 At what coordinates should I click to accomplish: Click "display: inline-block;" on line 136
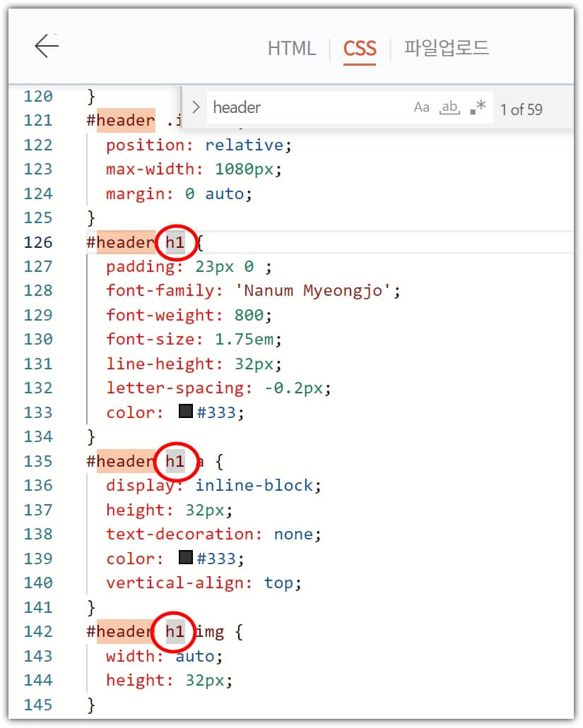click(213, 486)
